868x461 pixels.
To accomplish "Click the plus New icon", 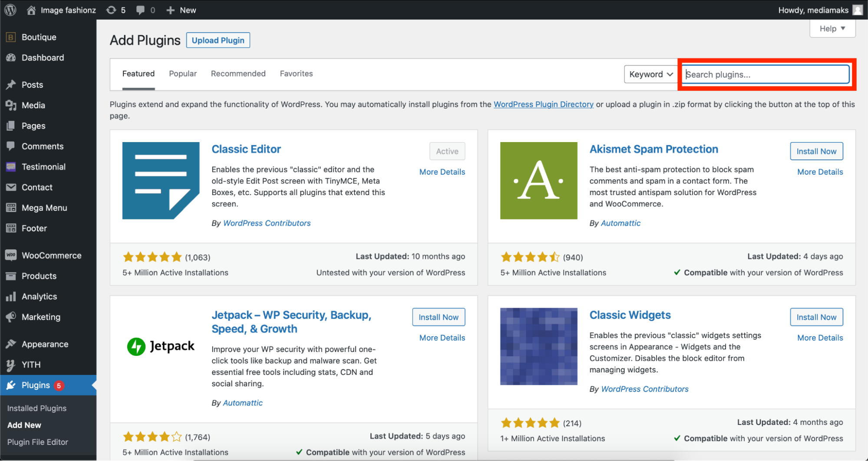I will coord(171,10).
